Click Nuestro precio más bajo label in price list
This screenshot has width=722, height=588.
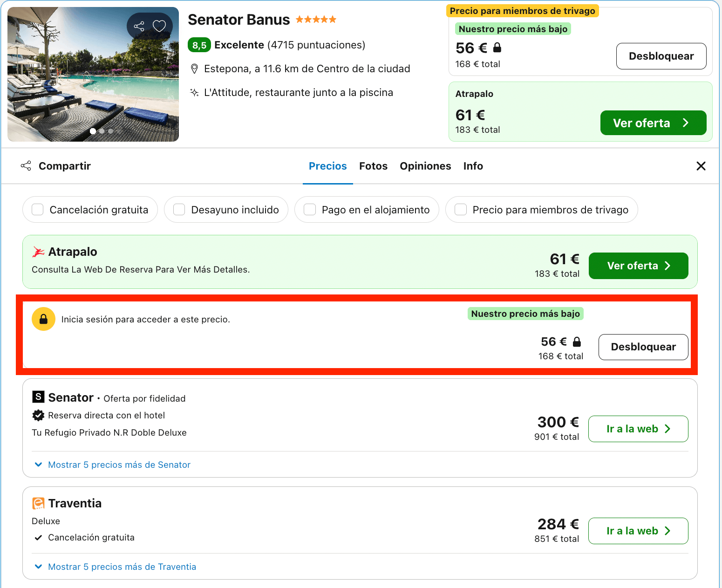[x=525, y=314]
